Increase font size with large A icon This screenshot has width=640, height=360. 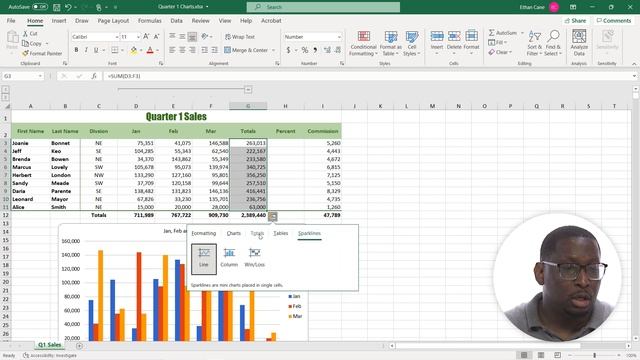(x=146, y=37)
